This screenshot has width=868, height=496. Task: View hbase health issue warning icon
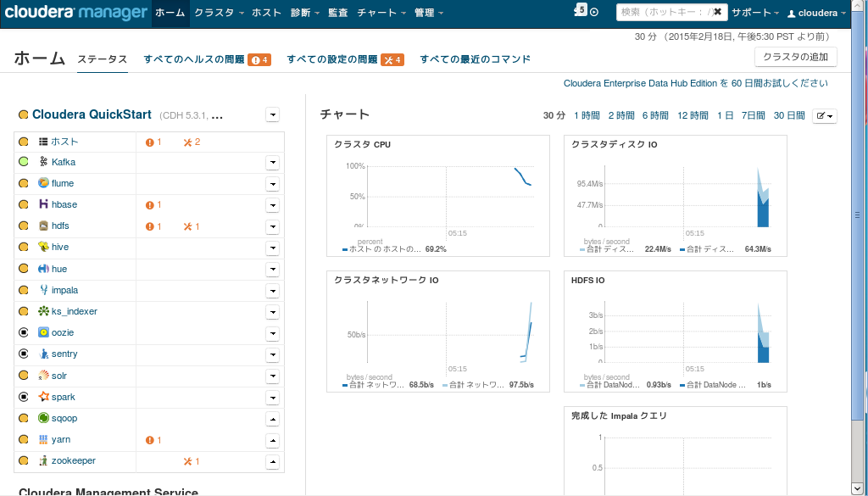149,205
